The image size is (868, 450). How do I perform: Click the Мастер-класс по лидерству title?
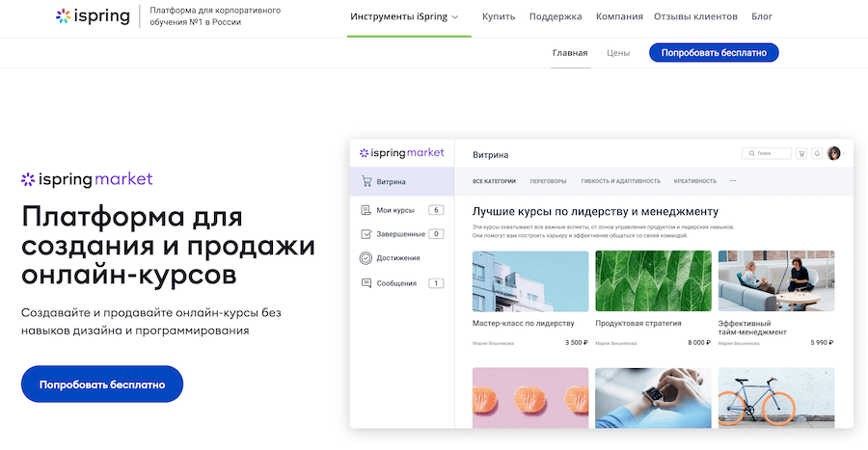(523, 324)
